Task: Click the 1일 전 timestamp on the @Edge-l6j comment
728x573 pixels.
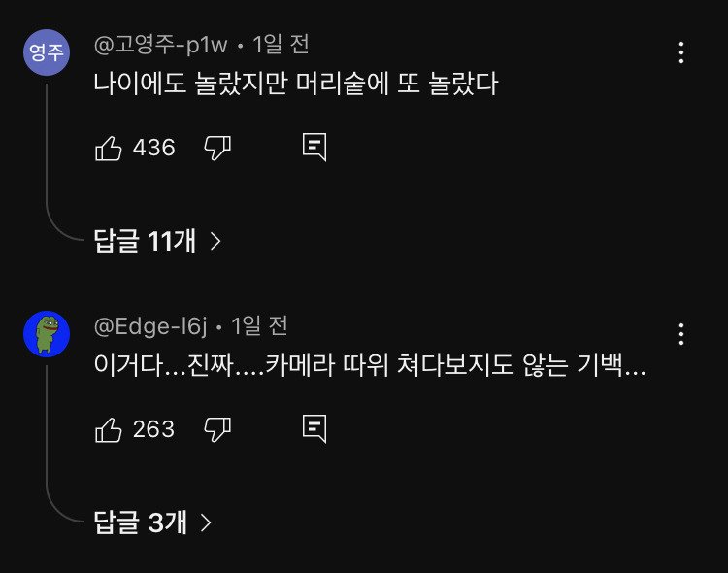Action: click(x=259, y=326)
